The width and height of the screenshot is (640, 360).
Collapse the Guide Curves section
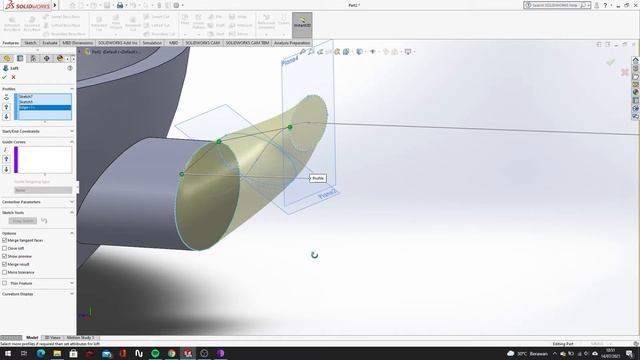72,142
